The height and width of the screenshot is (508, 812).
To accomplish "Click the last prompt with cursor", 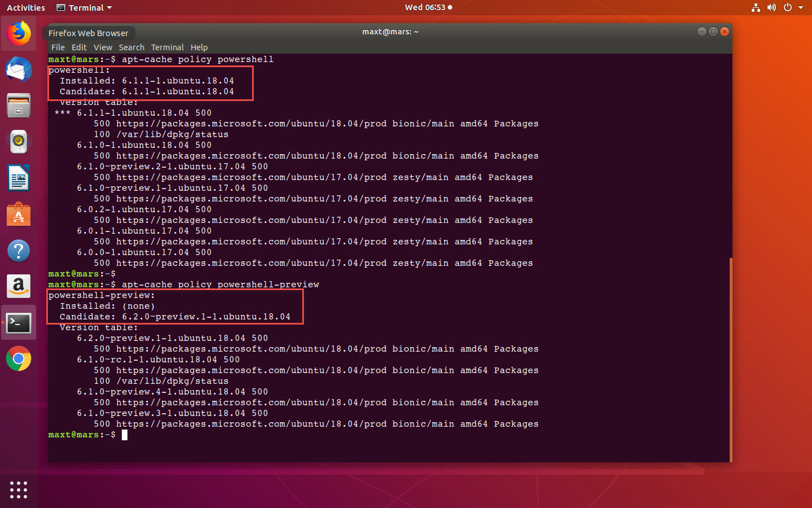I will 87,435.
